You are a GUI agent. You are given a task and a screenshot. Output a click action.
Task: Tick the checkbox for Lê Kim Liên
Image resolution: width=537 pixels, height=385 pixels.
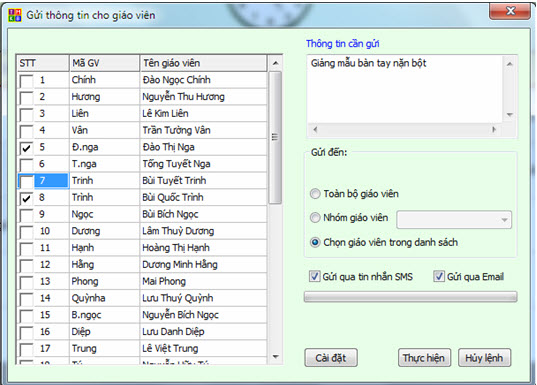pyautogui.click(x=26, y=115)
